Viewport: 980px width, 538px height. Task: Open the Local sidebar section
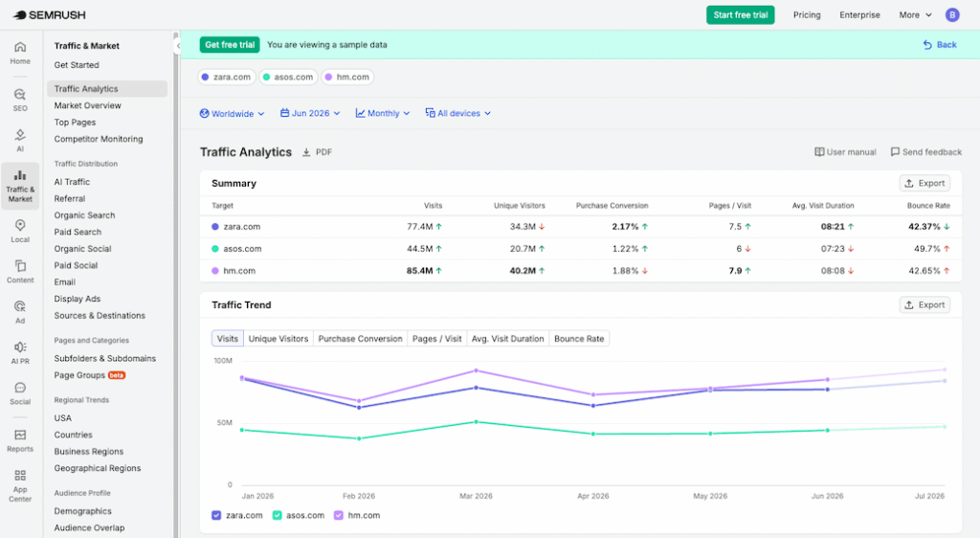coord(20,232)
